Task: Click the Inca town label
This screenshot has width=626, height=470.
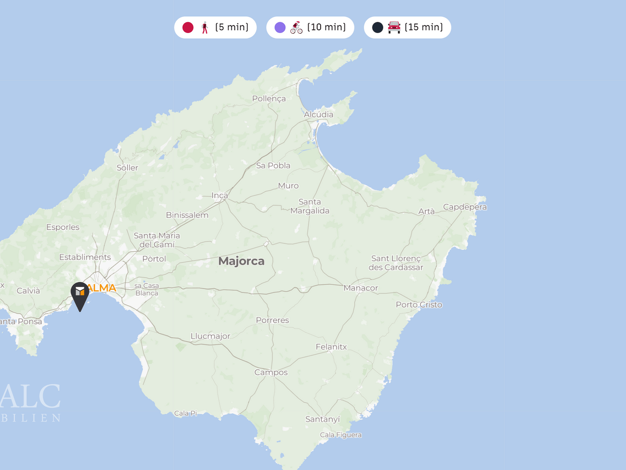Action: pos(220,195)
